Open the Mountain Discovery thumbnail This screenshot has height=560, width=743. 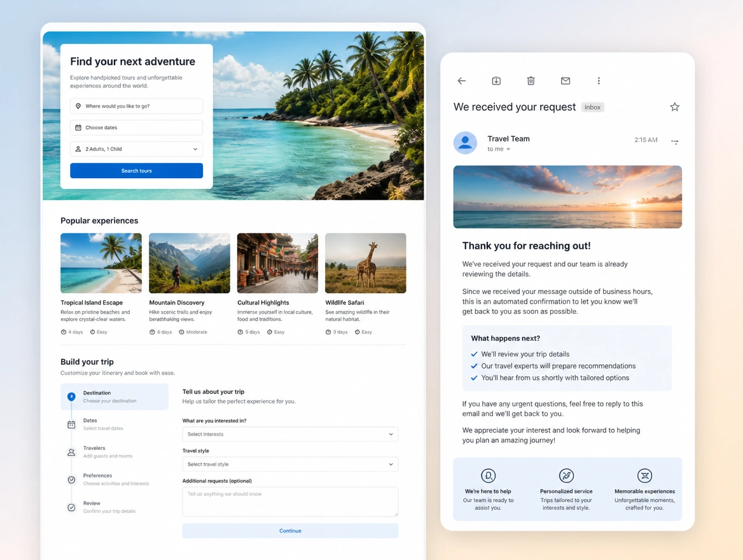pos(190,263)
